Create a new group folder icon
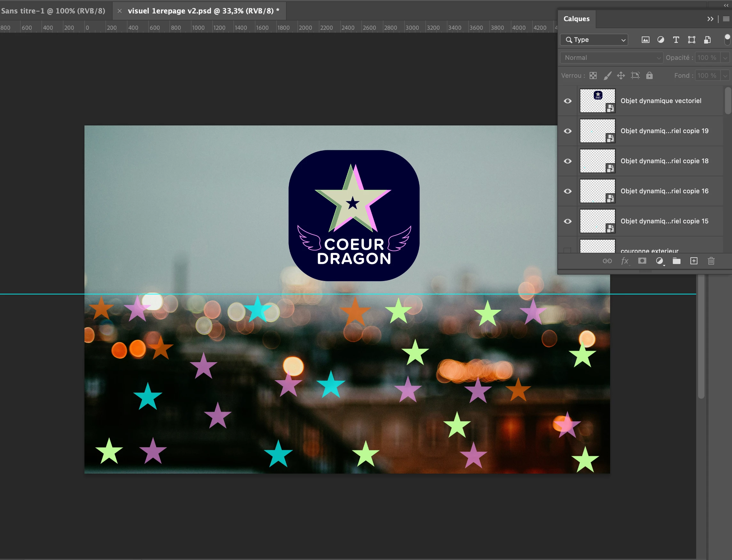 [x=676, y=261]
